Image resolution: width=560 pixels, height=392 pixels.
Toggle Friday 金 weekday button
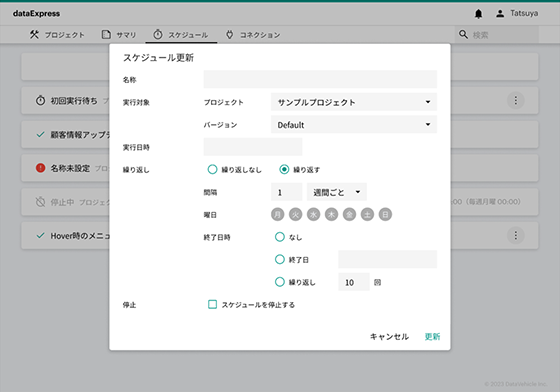349,214
